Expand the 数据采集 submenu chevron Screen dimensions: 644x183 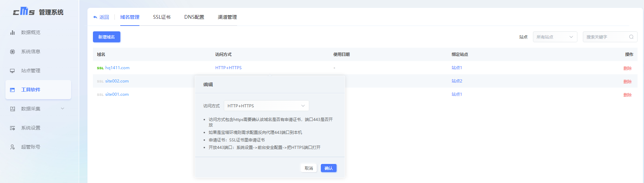click(x=63, y=109)
